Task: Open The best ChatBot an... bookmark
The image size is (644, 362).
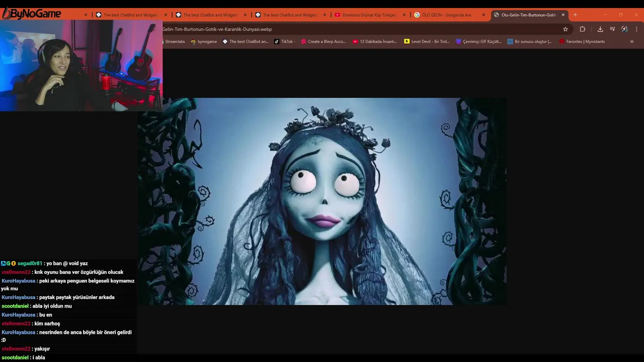Action: point(246,41)
